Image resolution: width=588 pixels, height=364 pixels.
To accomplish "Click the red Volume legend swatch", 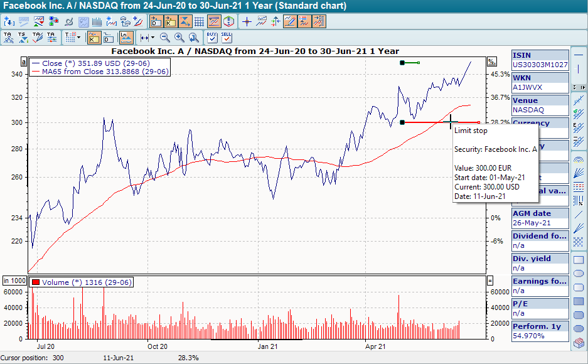I will pos(35,282).
